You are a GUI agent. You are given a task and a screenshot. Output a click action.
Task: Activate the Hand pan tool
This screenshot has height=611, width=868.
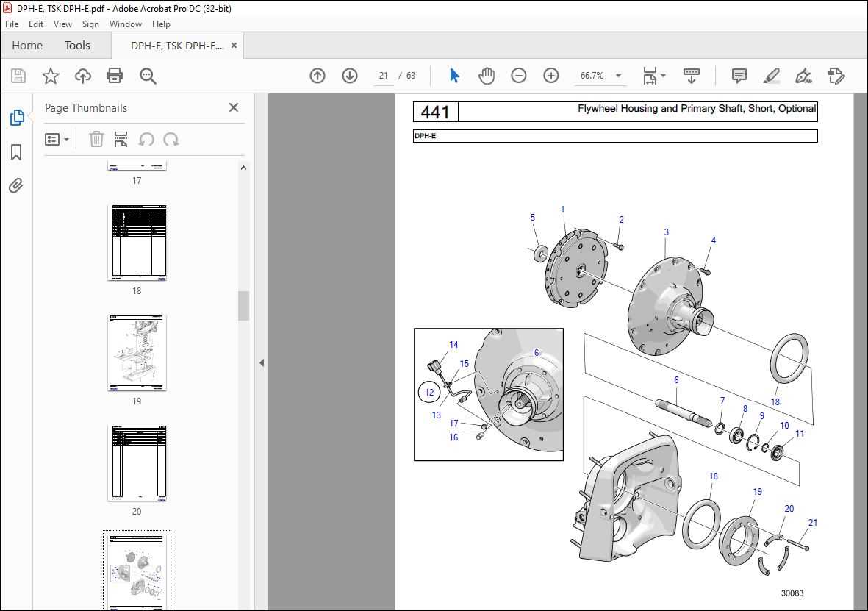click(487, 76)
